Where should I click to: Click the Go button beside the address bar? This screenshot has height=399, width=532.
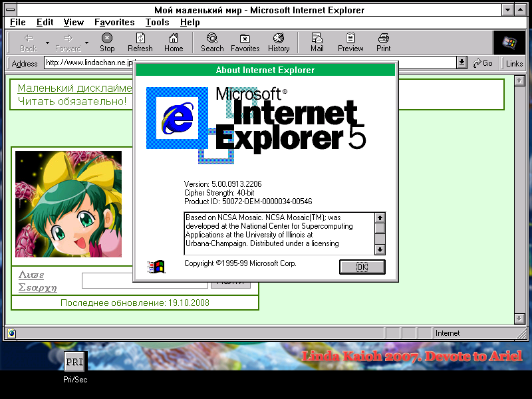coord(483,63)
